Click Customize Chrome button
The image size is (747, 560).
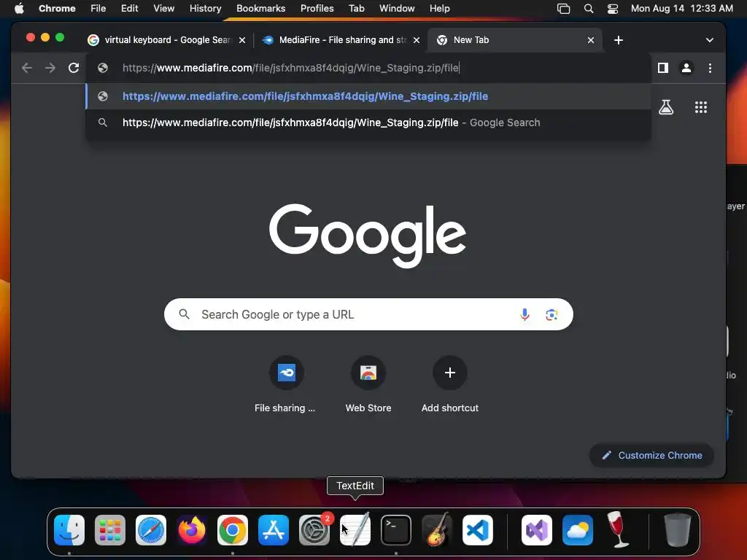pos(651,455)
